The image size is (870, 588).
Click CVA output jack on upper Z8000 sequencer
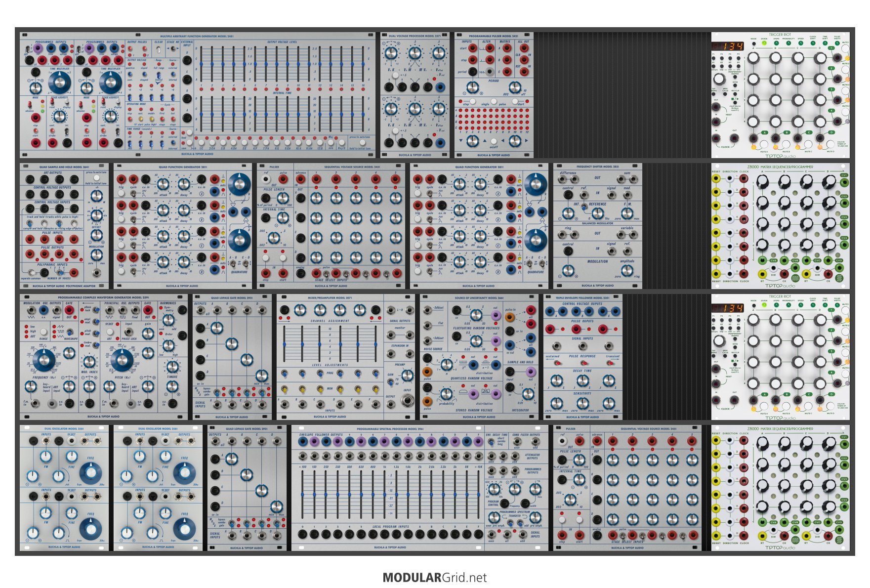tap(763, 260)
